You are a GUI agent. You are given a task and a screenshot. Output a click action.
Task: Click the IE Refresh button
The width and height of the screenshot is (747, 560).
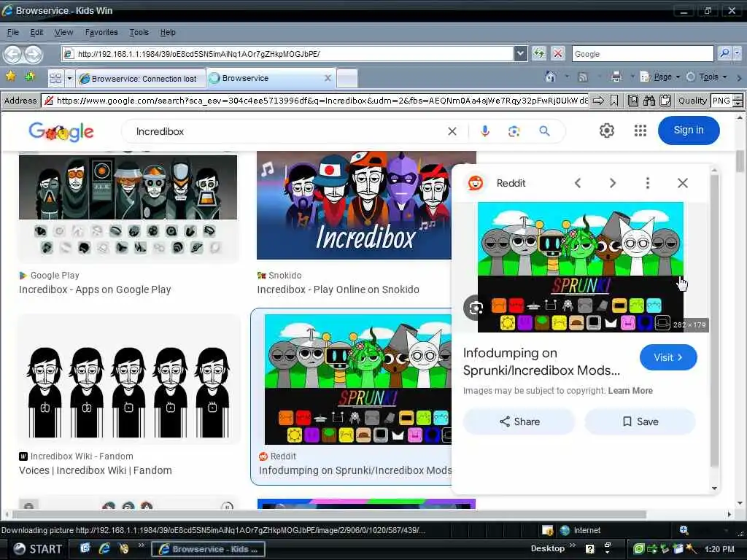click(x=539, y=53)
